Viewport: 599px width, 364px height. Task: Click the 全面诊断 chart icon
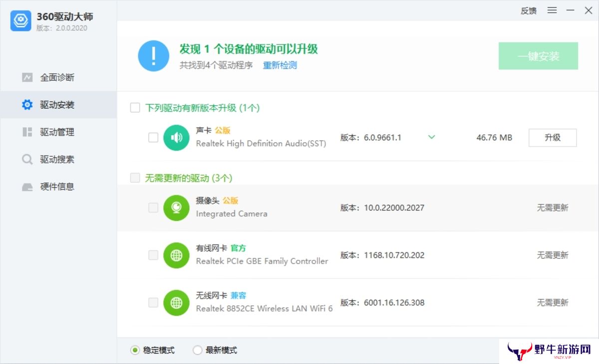click(27, 77)
